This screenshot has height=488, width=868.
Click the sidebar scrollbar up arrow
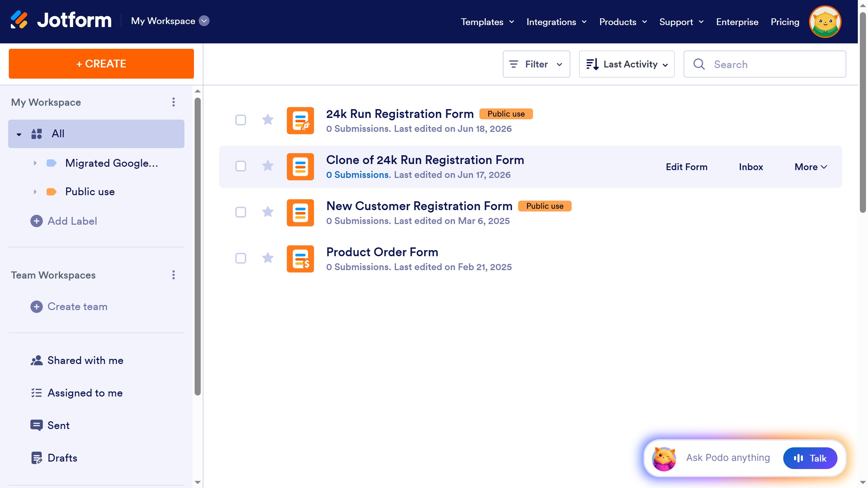[198, 91]
